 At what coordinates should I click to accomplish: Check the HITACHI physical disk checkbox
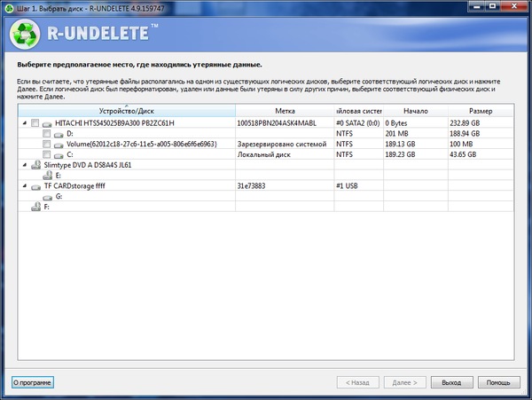click(35, 122)
